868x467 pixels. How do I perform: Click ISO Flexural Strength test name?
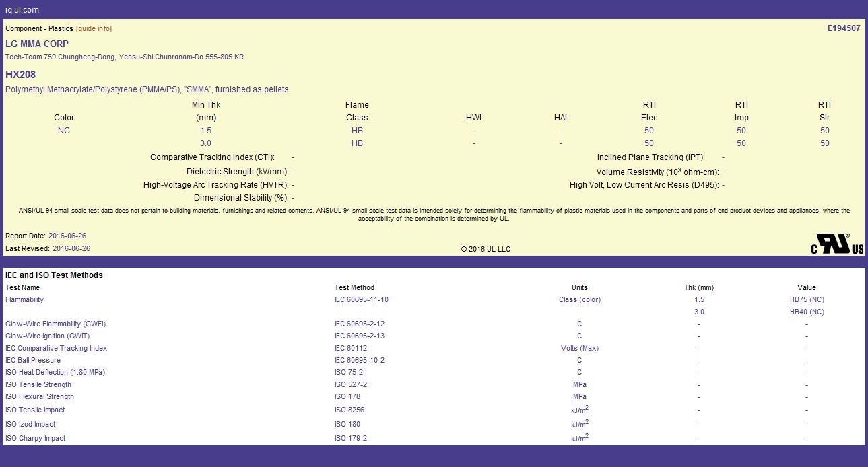point(40,396)
